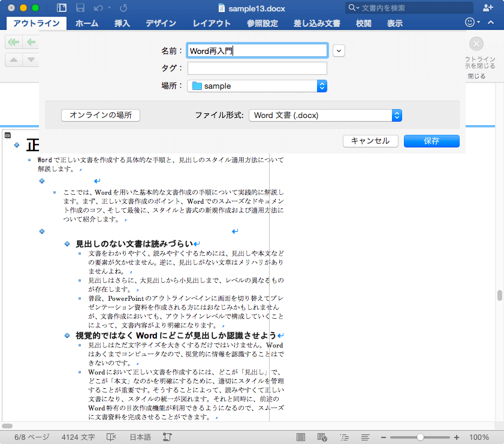Switch to Outline view icon in status bar
This screenshot has height=444, width=504.
(344, 437)
